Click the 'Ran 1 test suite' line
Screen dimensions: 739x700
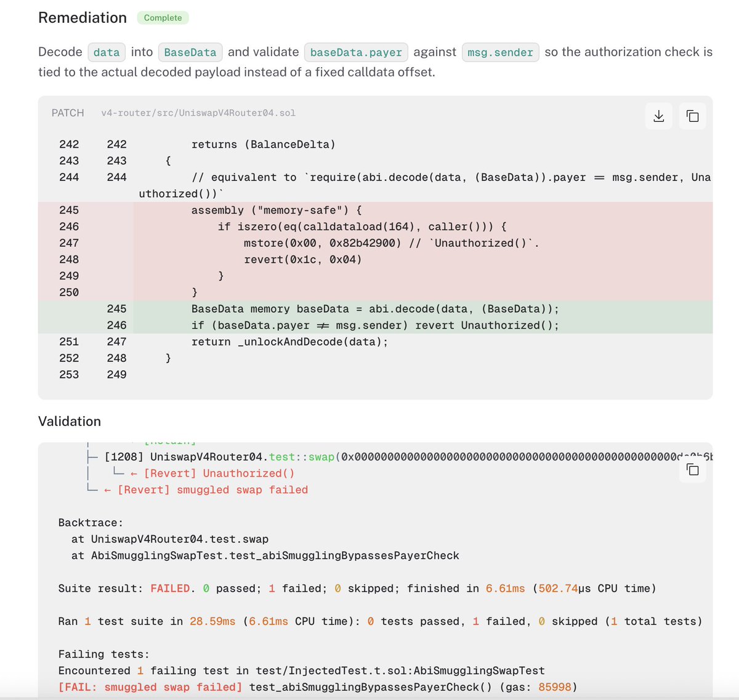coord(380,622)
